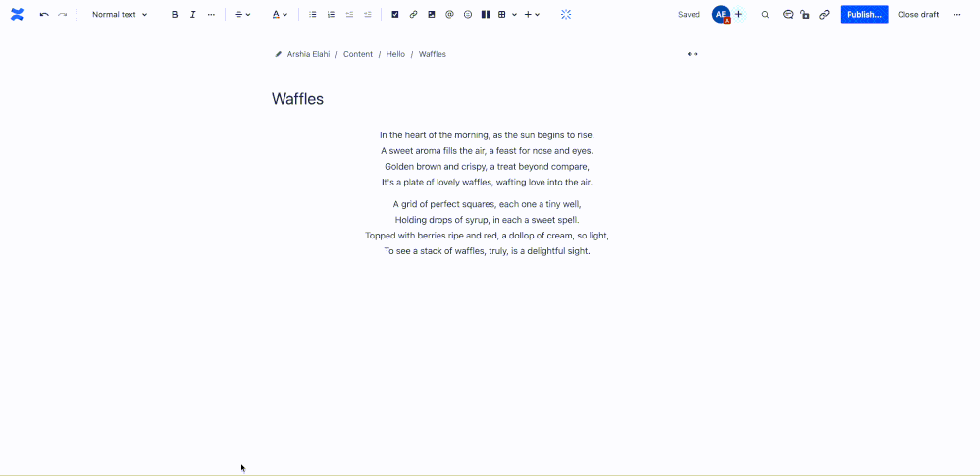Insert a numbered list
Viewport: 980px width, 476px height.
pyautogui.click(x=331, y=15)
